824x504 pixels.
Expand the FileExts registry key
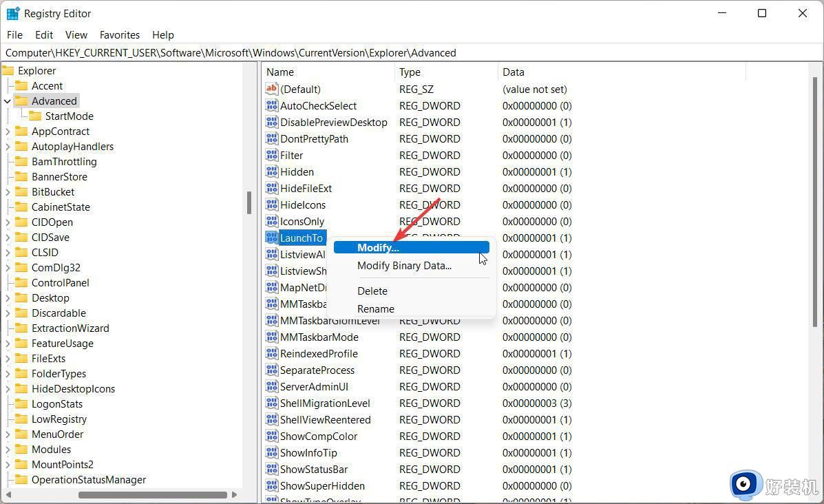[9, 358]
